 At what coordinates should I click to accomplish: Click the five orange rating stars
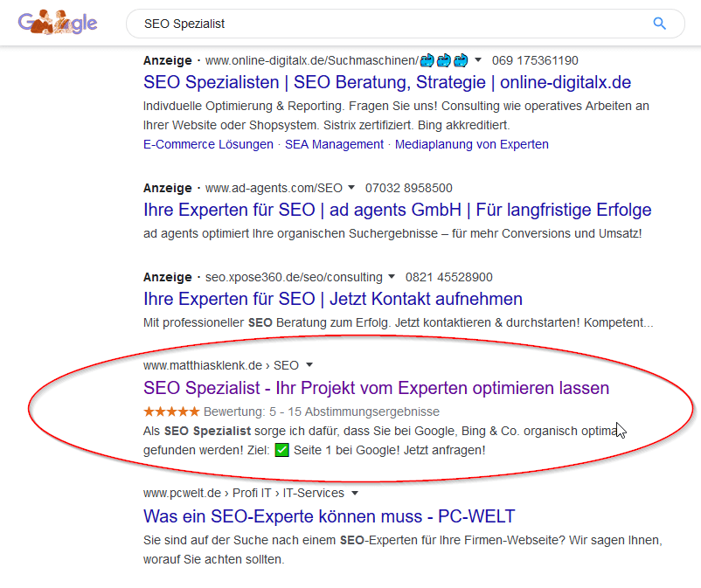pyautogui.click(x=171, y=411)
